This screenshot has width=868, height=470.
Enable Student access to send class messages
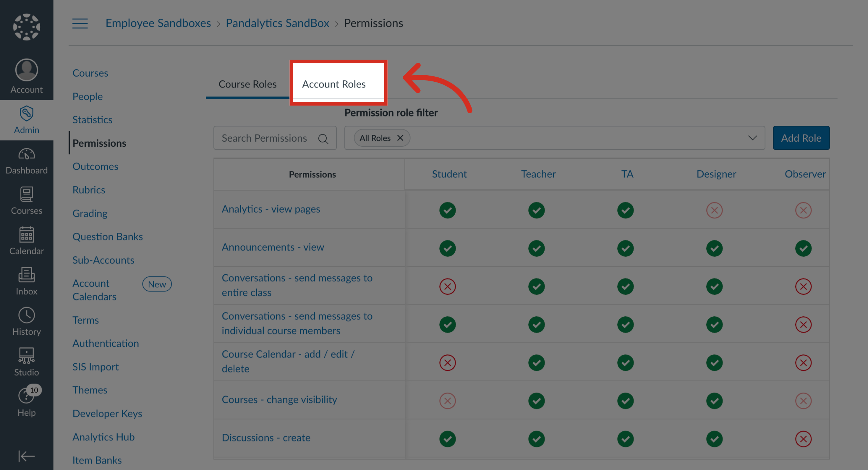pyautogui.click(x=448, y=286)
